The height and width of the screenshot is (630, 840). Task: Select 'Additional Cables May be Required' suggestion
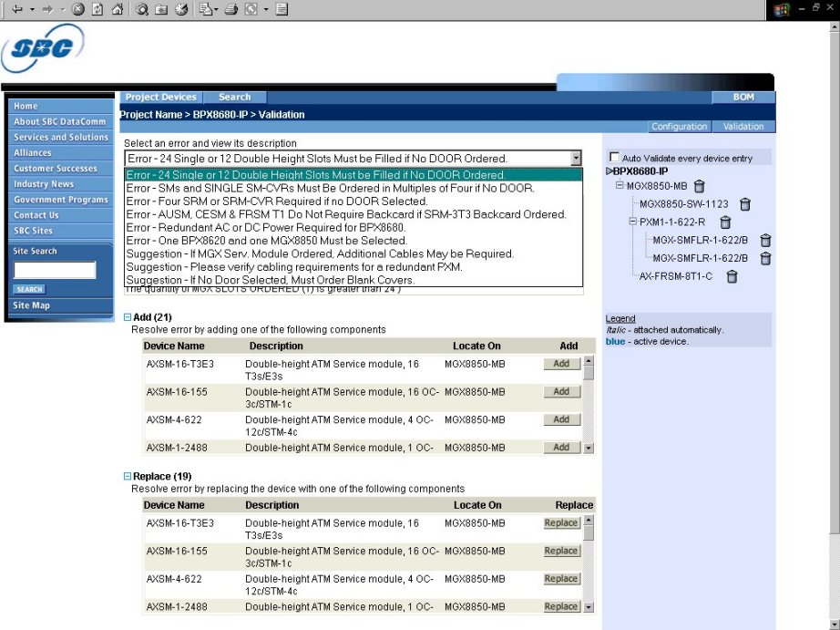click(353, 254)
